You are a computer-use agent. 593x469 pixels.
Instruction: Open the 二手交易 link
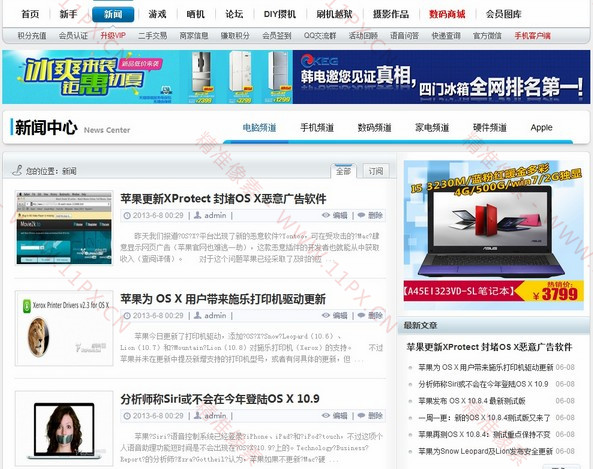tap(152, 36)
